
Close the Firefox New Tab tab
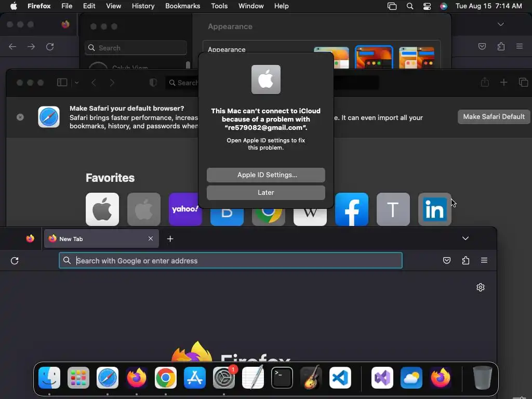(151, 238)
